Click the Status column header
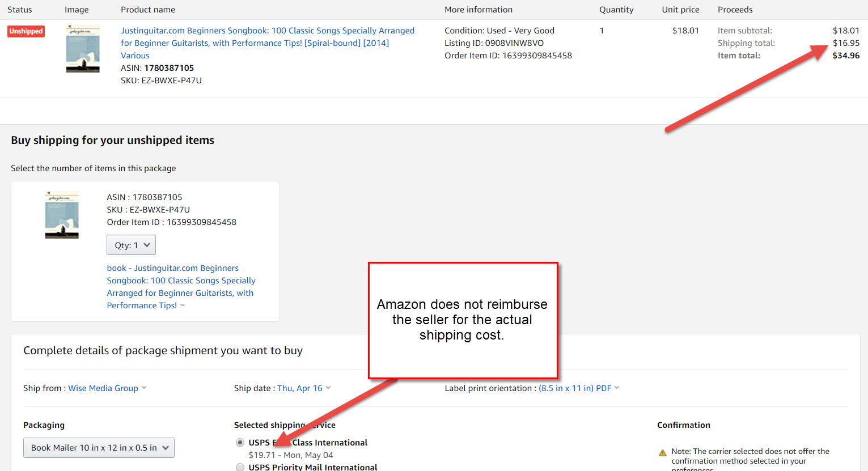This screenshot has height=471, width=868. point(20,10)
